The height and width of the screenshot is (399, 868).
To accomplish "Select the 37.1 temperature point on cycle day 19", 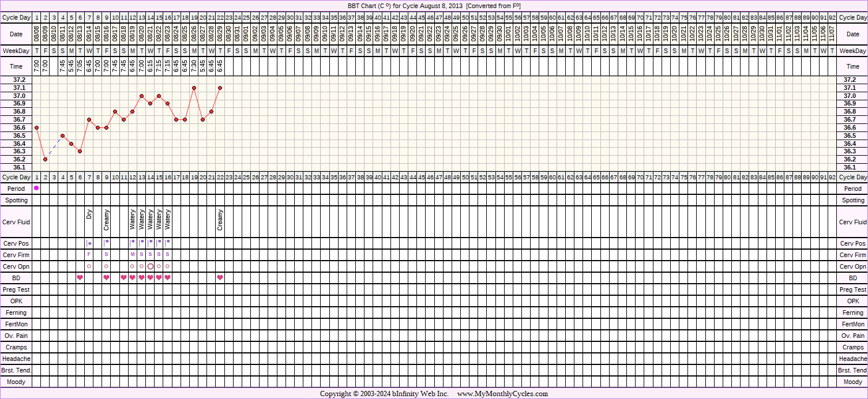I will coord(194,88).
